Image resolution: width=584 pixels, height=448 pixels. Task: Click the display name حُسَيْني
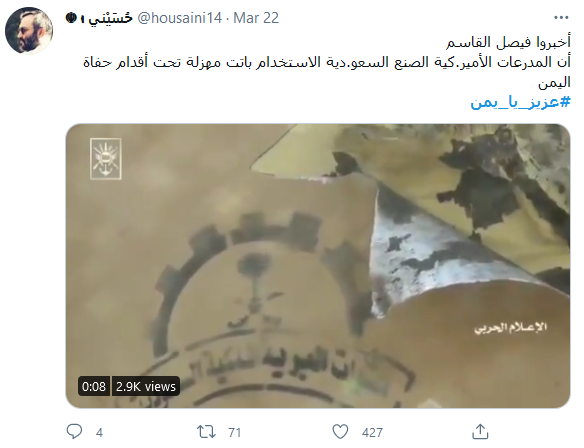coord(111,18)
